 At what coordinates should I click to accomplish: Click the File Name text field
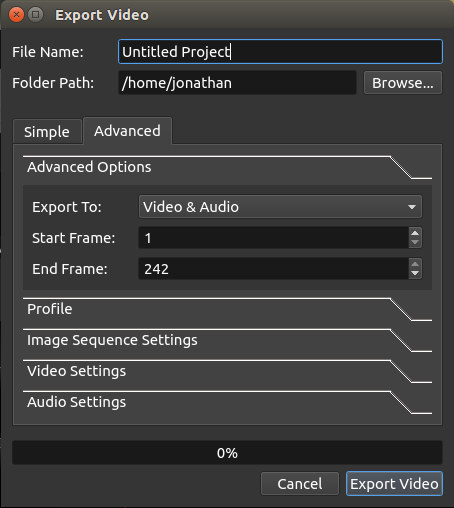tap(280, 52)
